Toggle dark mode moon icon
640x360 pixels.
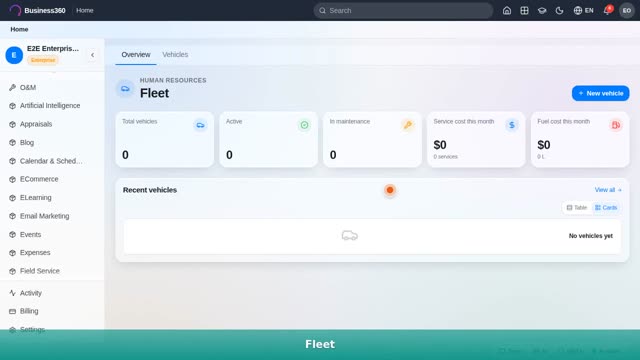tap(560, 11)
